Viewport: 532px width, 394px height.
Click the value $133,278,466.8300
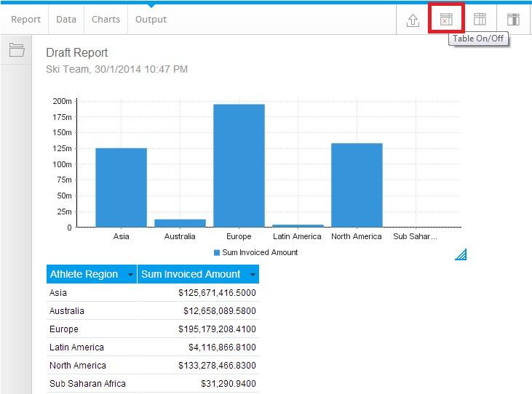(217, 366)
